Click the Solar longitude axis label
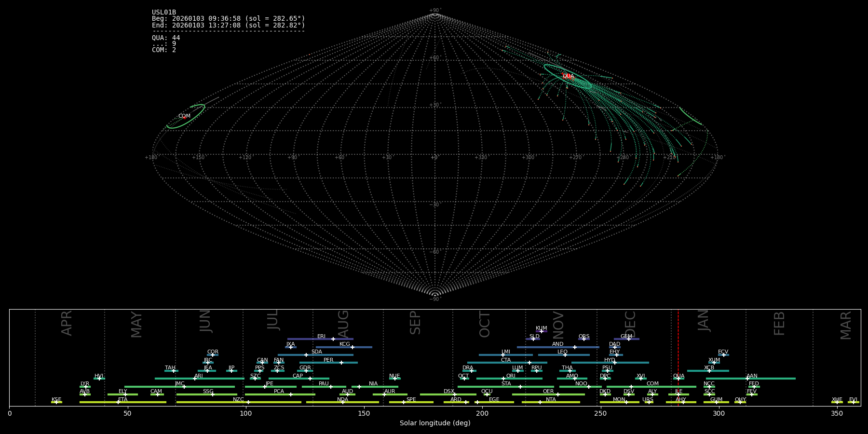Viewport: 868px width, 434px height. coord(435,423)
